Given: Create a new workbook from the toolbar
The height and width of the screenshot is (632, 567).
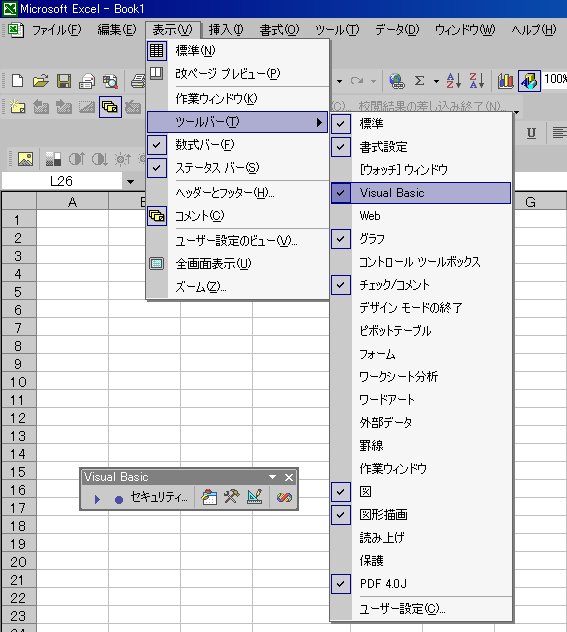Looking at the screenshot, I should tap(17, 81).
